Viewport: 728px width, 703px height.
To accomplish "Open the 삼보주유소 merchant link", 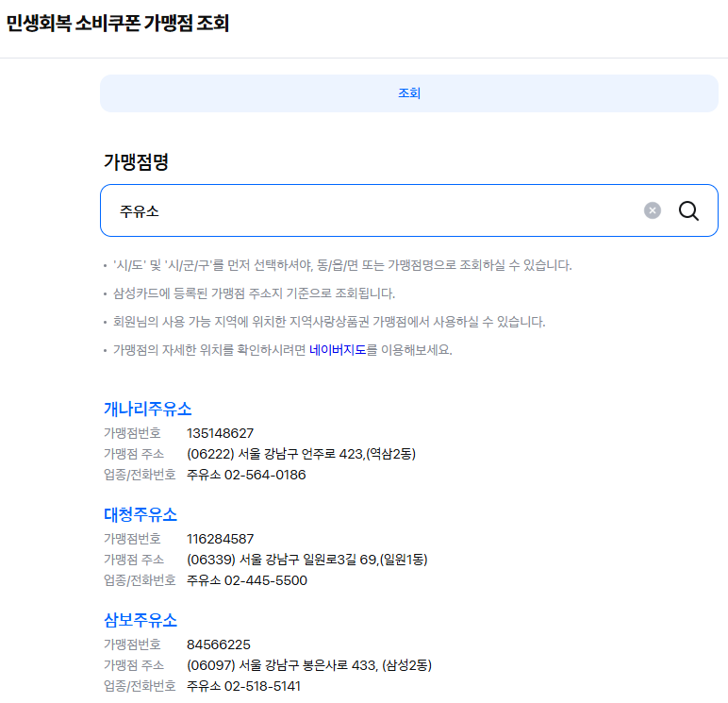I will point(141,620).
